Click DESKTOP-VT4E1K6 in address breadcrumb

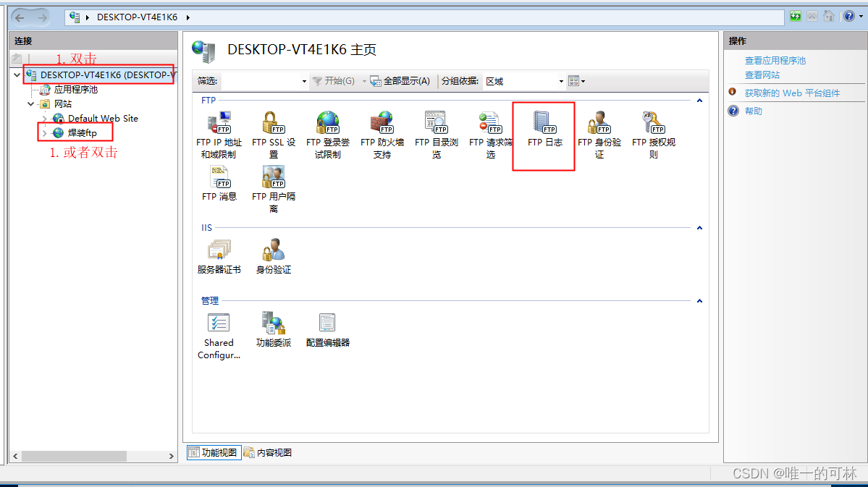tap(137, 17)
